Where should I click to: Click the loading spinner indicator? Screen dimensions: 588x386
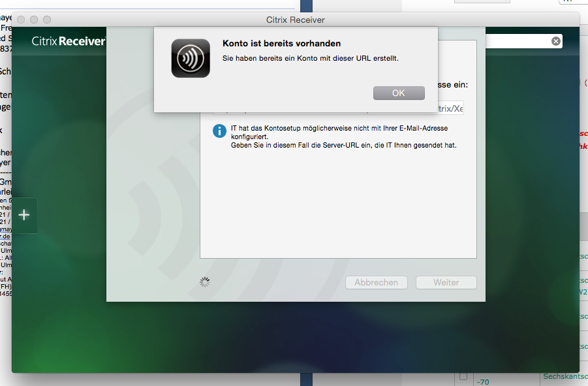[205, 282]
